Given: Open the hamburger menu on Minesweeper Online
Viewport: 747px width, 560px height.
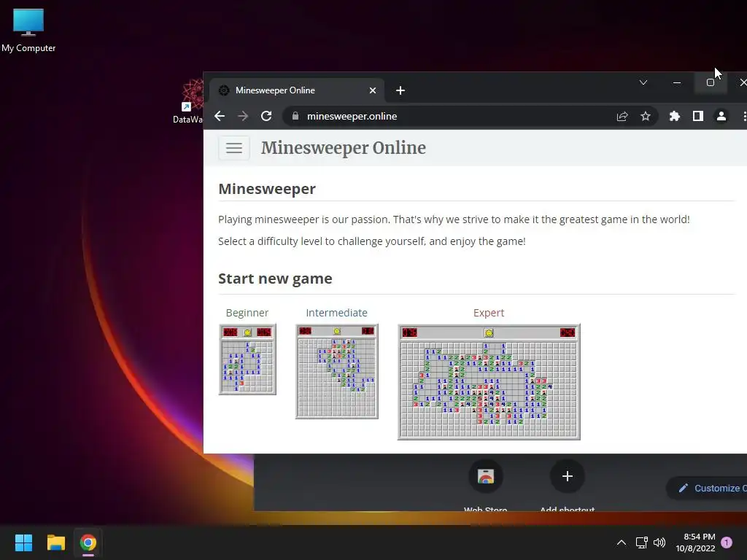Looking at the screenshot, I should point(234,148).
